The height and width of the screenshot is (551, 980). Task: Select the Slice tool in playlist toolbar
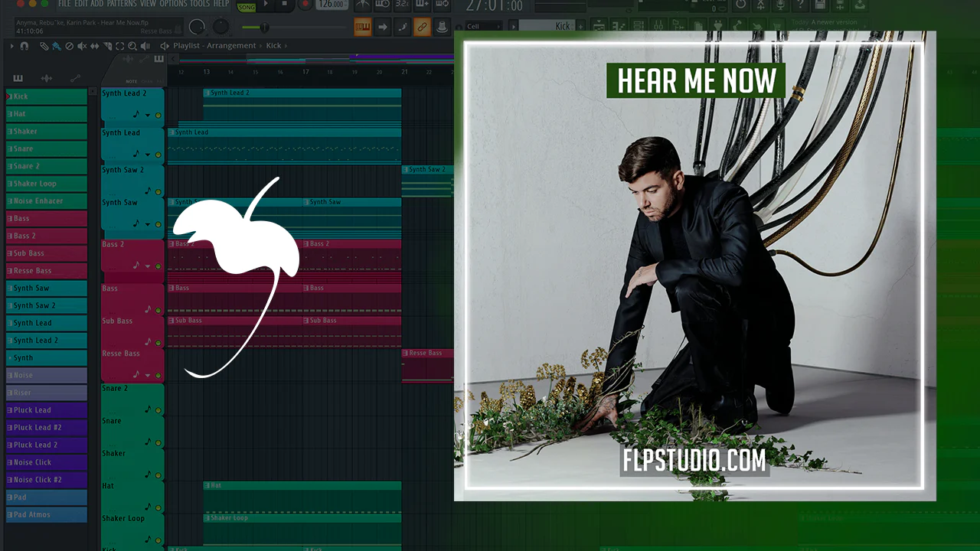[x=108, y=46]
